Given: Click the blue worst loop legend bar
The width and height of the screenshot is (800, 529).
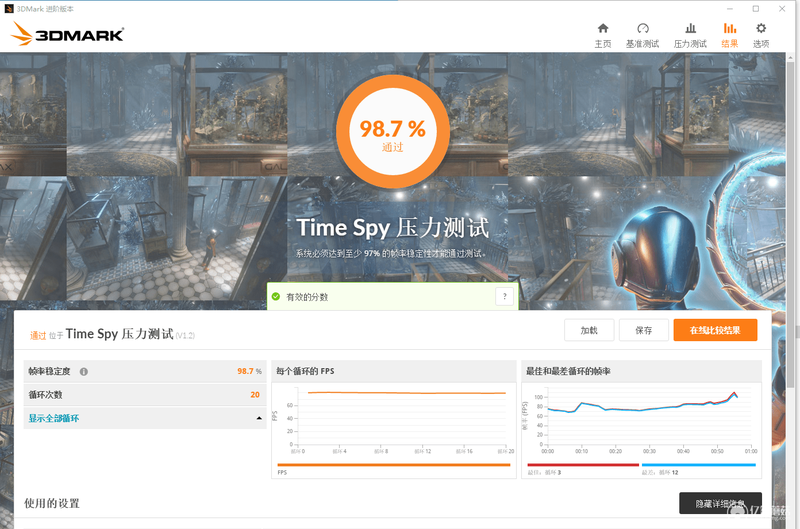Looking at the screenshot, I should click(698, 465).
